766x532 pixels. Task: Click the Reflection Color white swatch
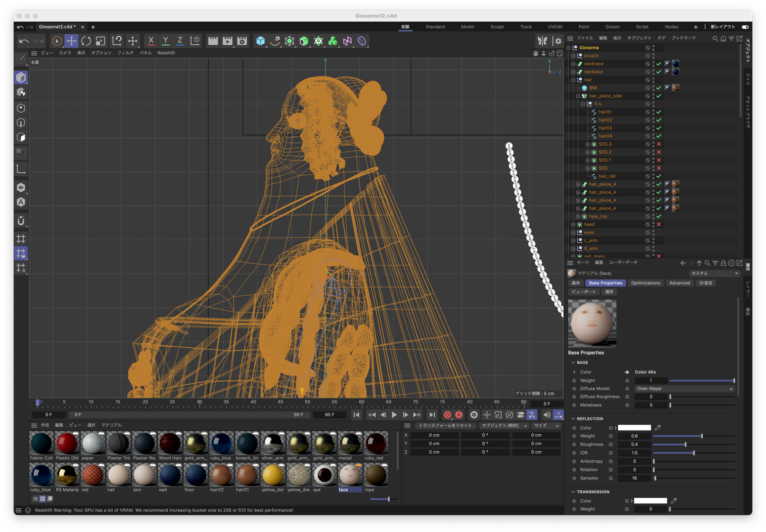[634, 428]
